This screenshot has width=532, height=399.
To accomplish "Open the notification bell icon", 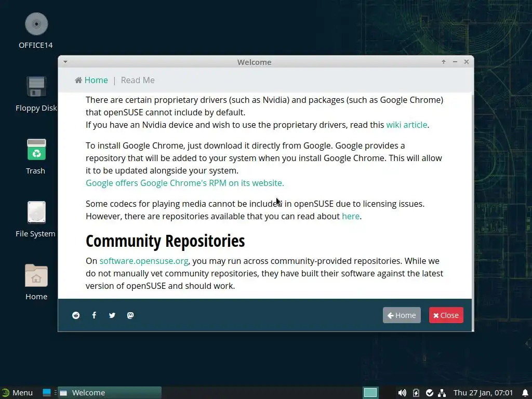I will (x=525, y=393).
